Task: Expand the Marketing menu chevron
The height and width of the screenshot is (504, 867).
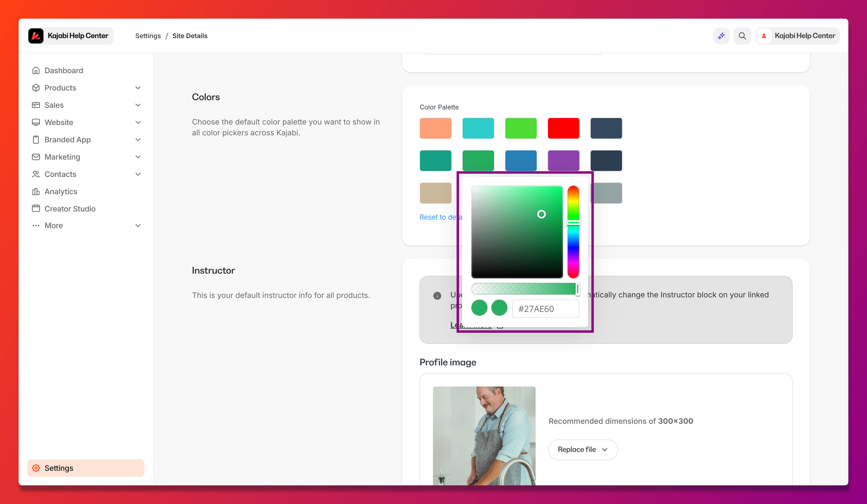Action: click(x=138, y=157)
